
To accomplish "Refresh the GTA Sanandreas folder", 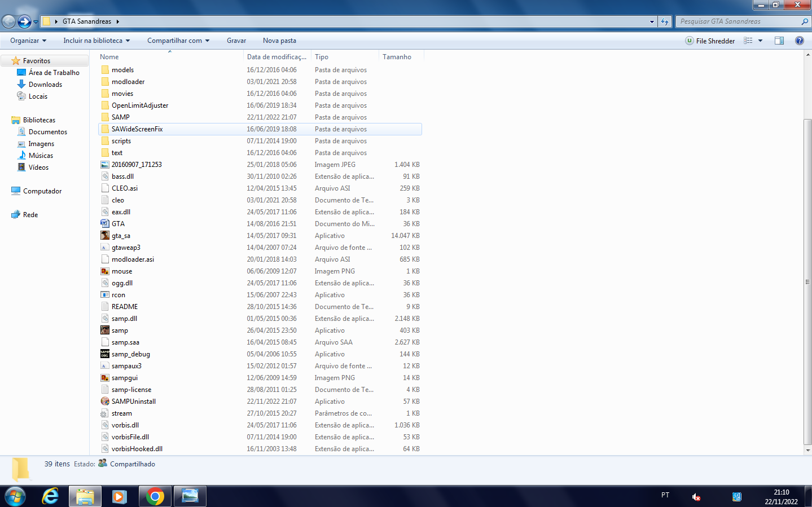I will (x=665, y=21).
